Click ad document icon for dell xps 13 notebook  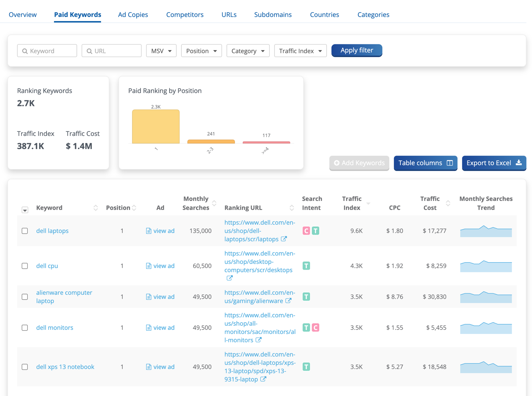[x=149, y=367]
